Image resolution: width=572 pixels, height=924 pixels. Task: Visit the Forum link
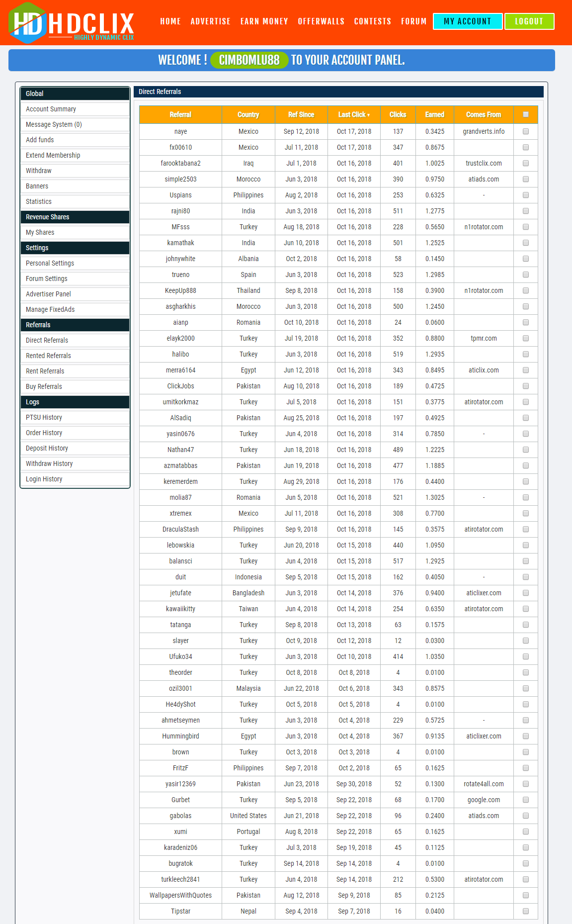coord(414,21)
